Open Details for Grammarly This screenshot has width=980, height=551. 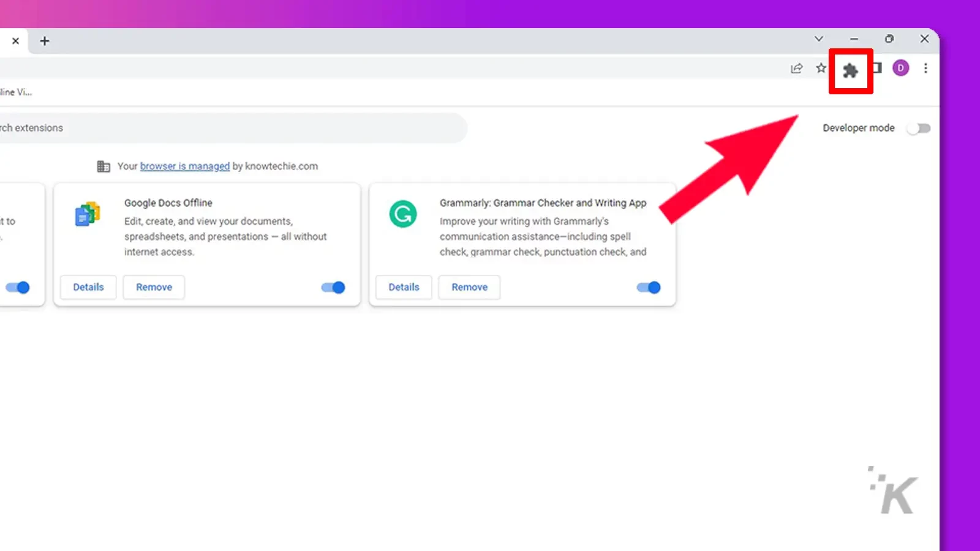click(x=404, y=287)
